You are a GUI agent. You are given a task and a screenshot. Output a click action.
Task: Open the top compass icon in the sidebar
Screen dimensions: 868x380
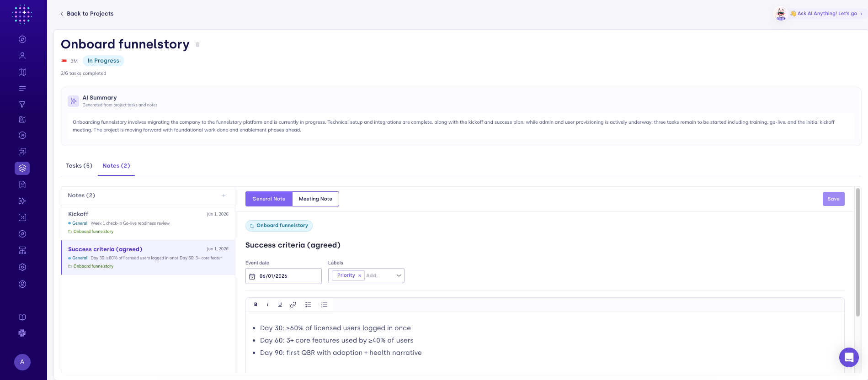pos(22,39)
